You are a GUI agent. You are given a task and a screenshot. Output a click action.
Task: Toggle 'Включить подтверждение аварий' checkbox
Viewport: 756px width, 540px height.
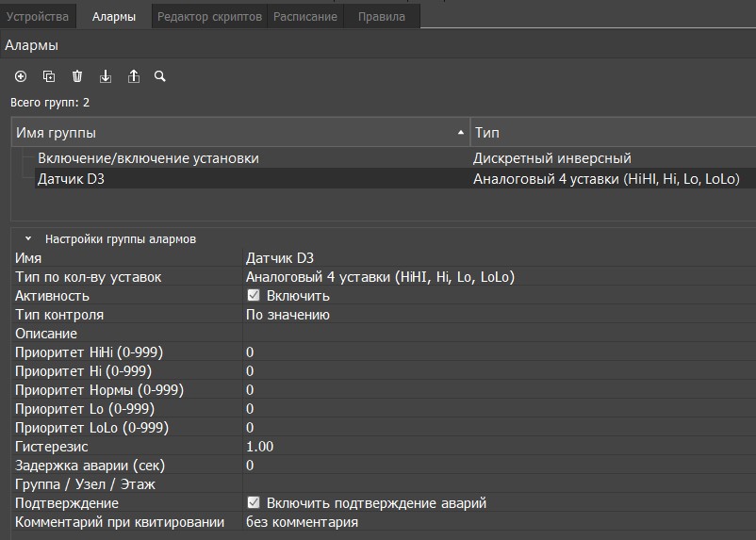point(253,503)
